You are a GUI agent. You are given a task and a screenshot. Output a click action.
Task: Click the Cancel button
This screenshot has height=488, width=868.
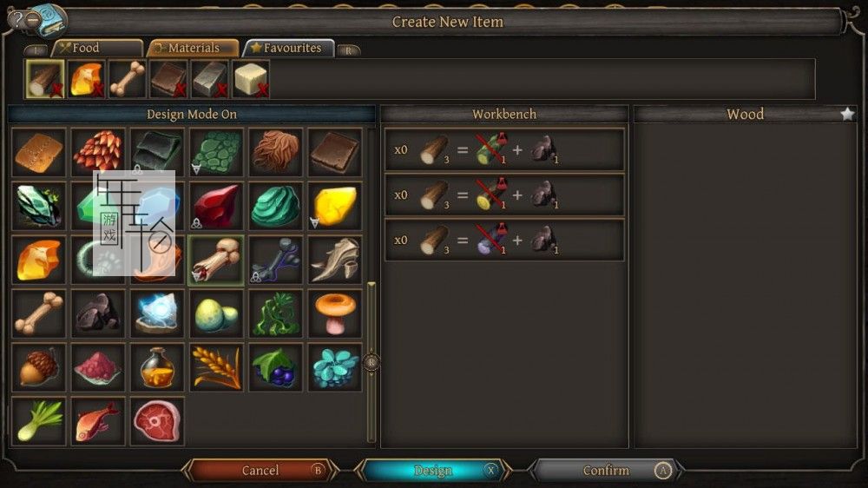point(260,471)
